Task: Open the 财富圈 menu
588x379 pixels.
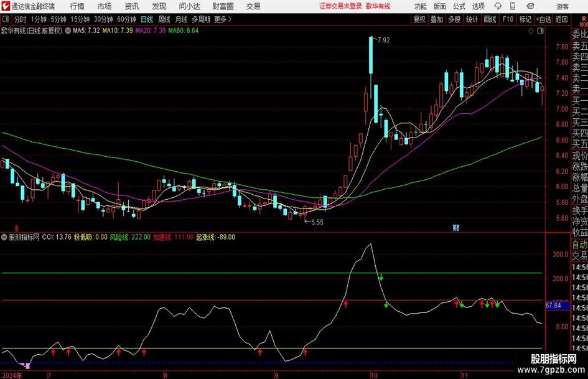Action: 223,6
